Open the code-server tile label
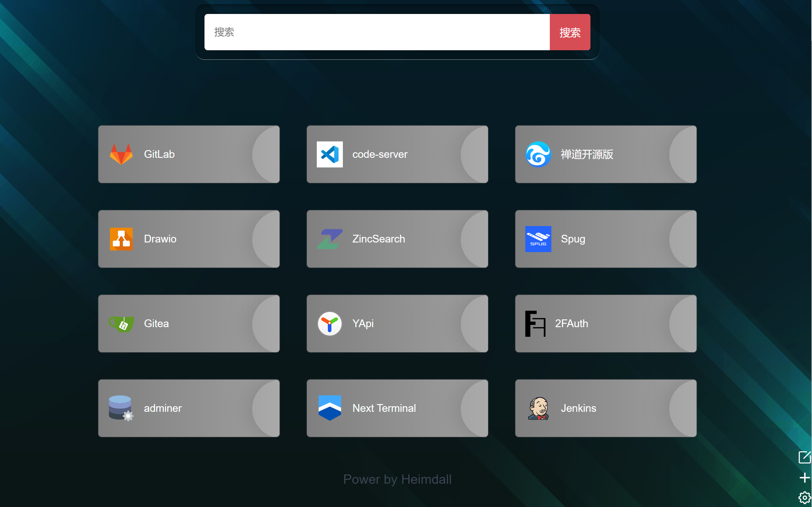812x507 pixels. coord(380,154)
